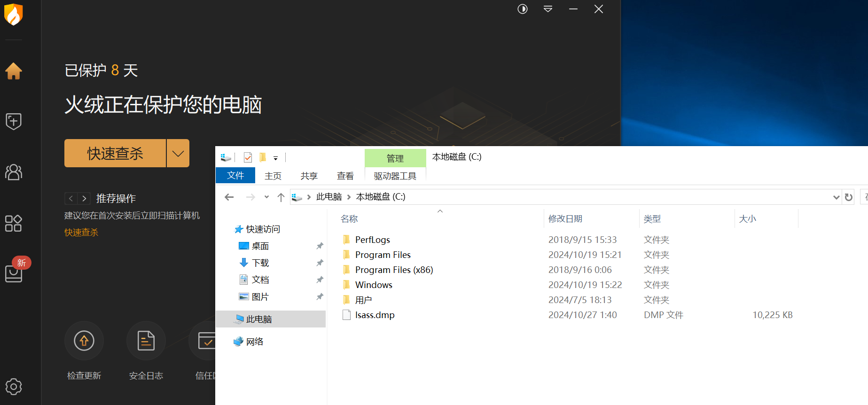868x405 pixels.
Task: Select 下载 in navigation pane
Action: tap(260, 263)
